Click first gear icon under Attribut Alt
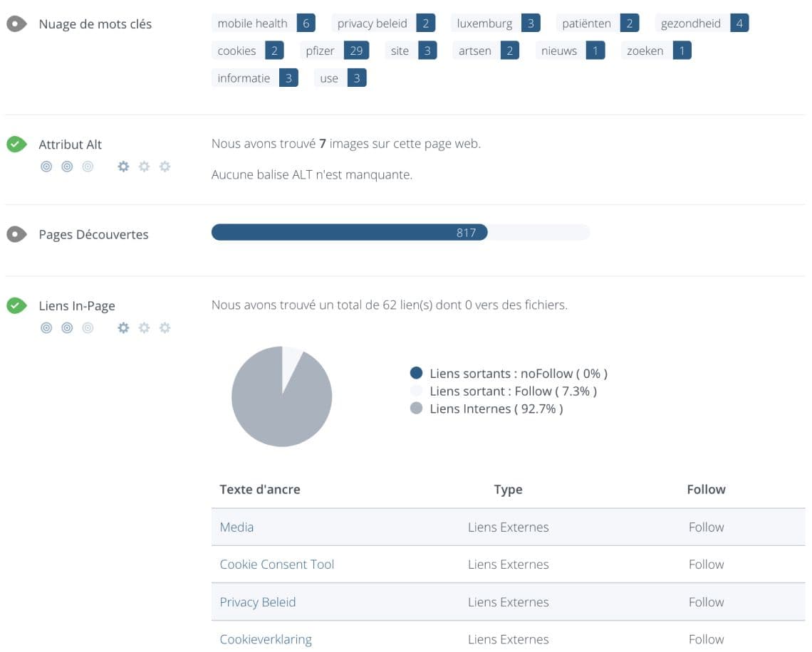 pos(123,167)
